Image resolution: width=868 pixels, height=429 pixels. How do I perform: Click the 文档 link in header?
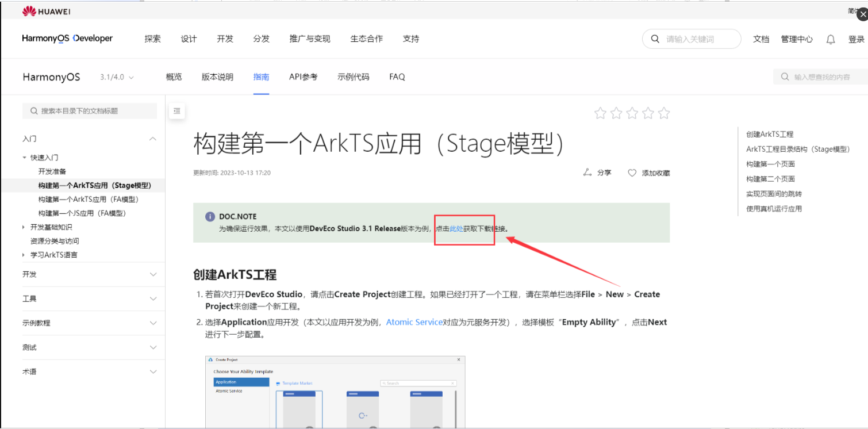[x=761, y=40]
